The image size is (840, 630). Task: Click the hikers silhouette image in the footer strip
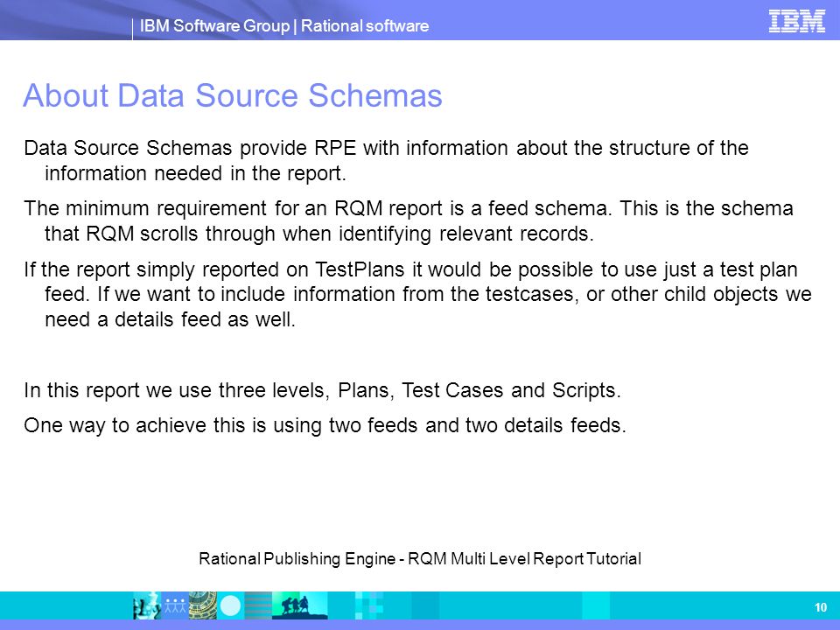(299, 605)
